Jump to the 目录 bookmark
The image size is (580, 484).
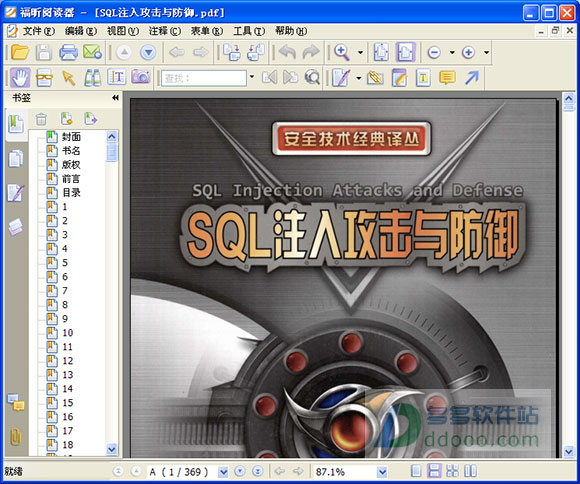71,193
